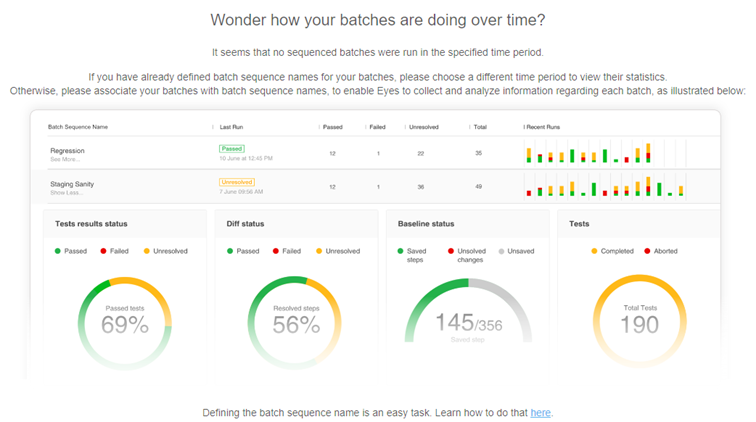This screenshot has height=422, width=756.
Task: Click the Last Run column header
Action: coord(235,127)
